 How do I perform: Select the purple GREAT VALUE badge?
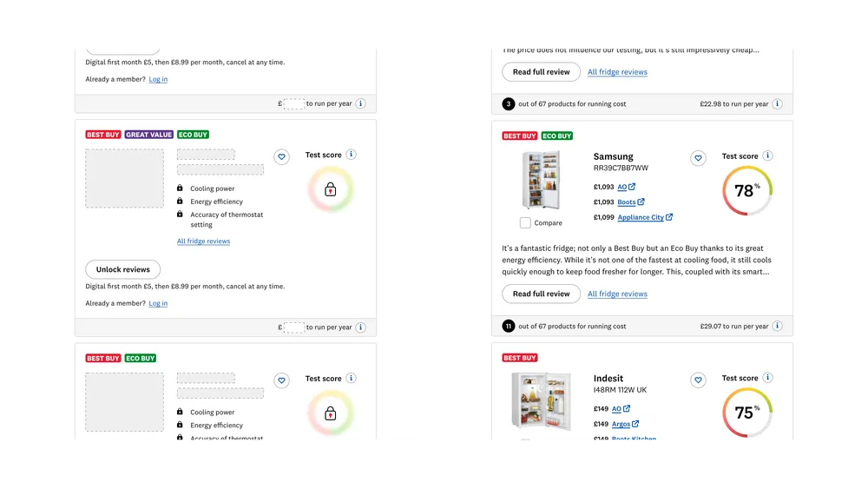pos(149,135)
